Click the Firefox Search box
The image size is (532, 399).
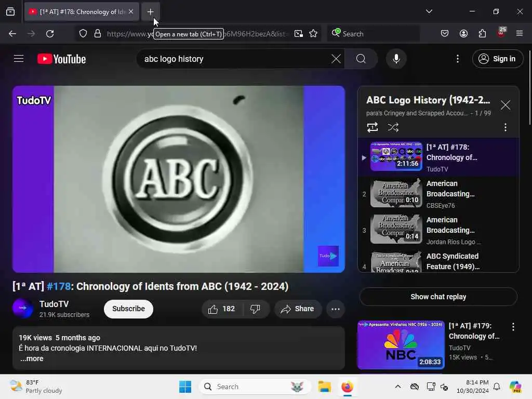coord(373,34)
